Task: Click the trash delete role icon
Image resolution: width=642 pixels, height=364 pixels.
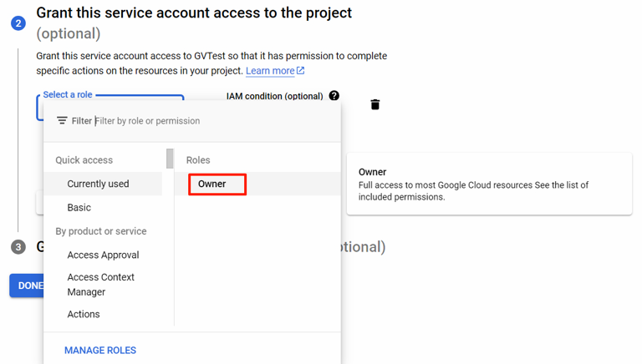Action: (x=375, y=104)
